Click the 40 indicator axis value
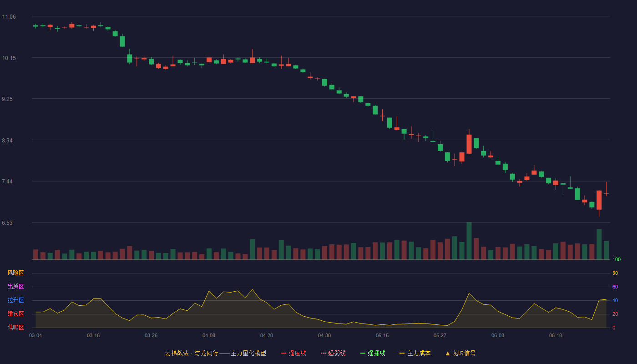The image size is (637, 364). tap(615, 301)
